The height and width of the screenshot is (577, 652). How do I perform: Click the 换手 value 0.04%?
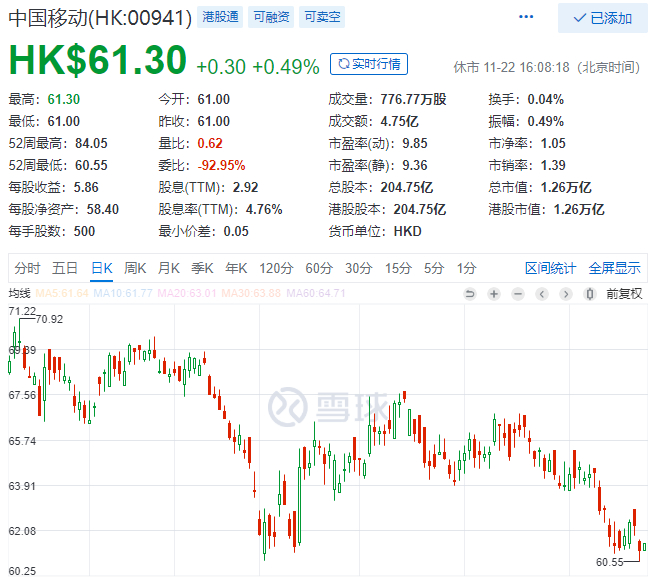click(546, 99)
